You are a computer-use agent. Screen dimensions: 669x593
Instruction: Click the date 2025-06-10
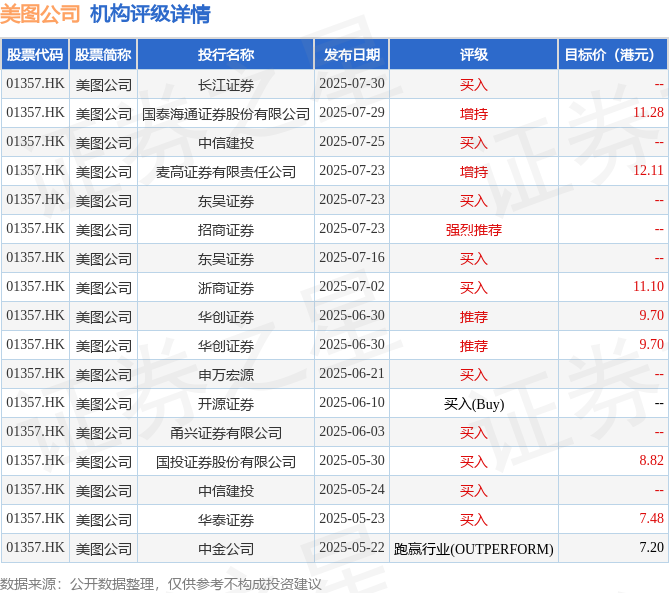pos(352,403)
